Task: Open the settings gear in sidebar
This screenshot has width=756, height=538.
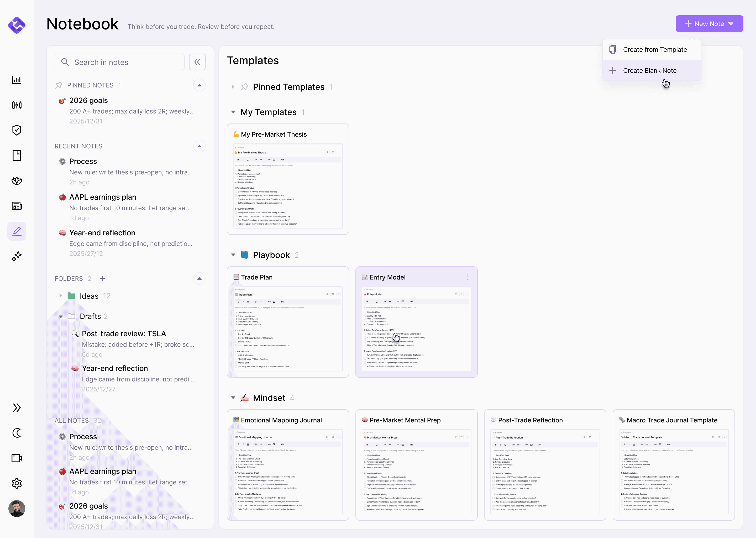Action: pos(17,483)
